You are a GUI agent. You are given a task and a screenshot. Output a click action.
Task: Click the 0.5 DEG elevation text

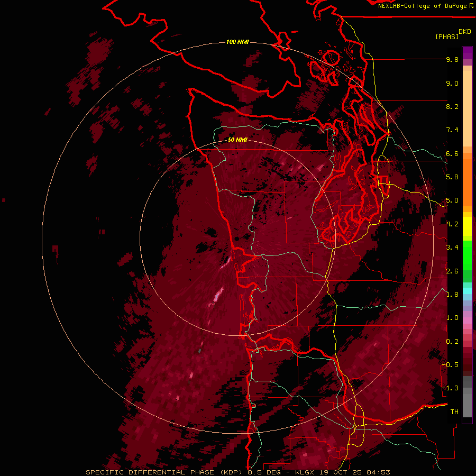point(266,472)
